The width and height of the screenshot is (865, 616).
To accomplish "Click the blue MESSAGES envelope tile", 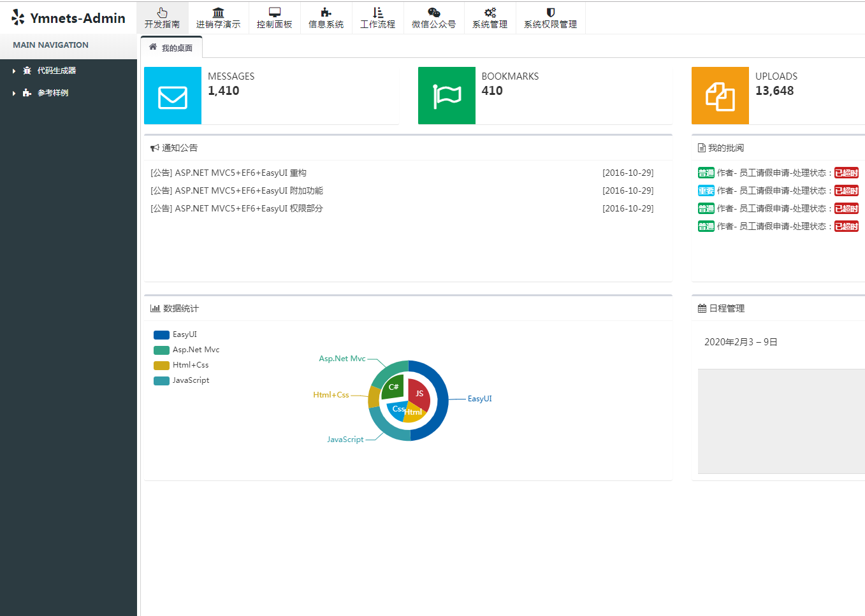I will pos(173,96).
